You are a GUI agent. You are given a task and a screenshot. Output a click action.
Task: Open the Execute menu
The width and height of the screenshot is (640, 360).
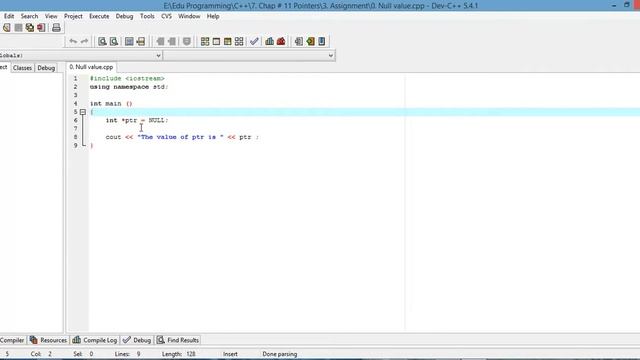[99, 16]
